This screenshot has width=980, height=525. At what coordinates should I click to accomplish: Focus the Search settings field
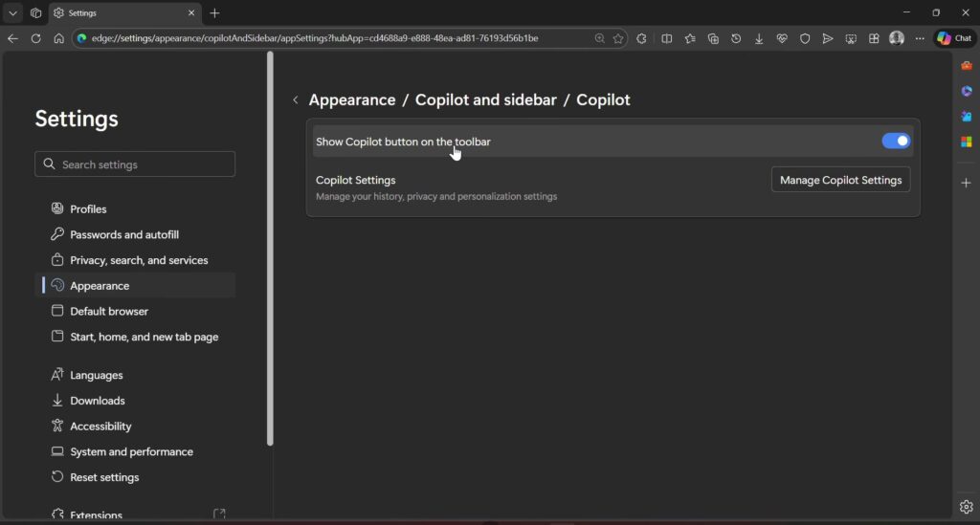pyautogui.click(x=135, y=164)
